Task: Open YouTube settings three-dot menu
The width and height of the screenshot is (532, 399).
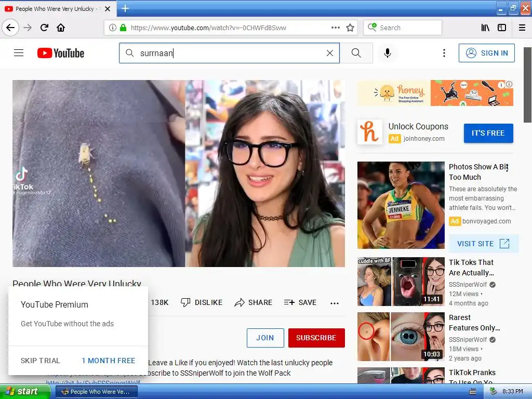Action: [444, 53]
